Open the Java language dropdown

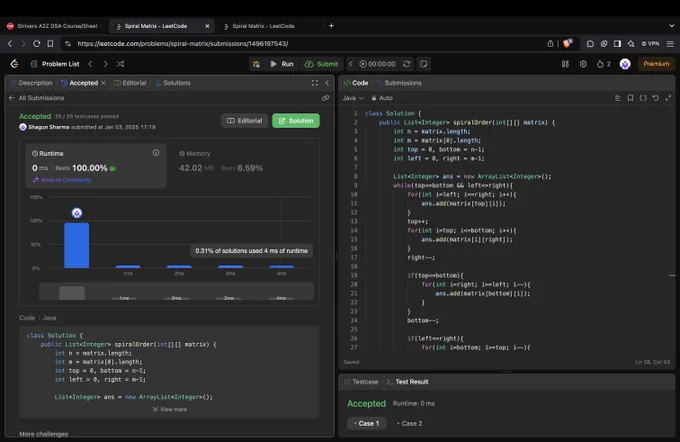tap(353, 98)
